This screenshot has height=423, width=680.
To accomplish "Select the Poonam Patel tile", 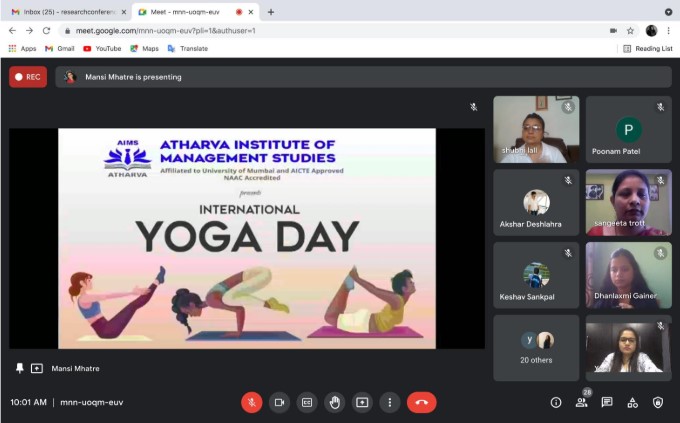I will [x=629, y=130].
